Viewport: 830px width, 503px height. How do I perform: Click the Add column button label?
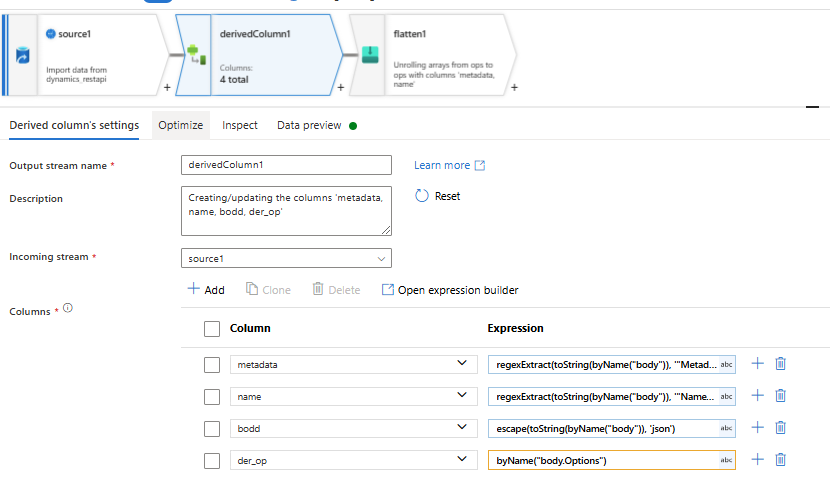click(x=214, y=290)
